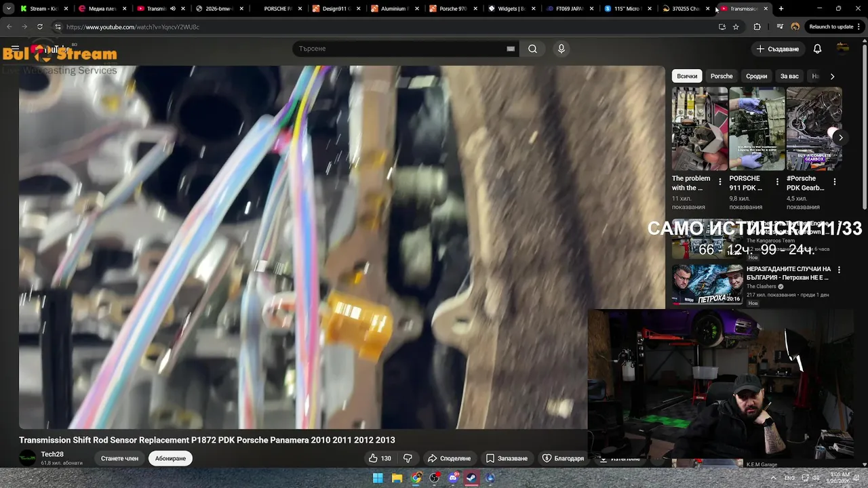Show more category chips with right chevron
The height and width of the screenshot is (488, 868).
[832, 77]
